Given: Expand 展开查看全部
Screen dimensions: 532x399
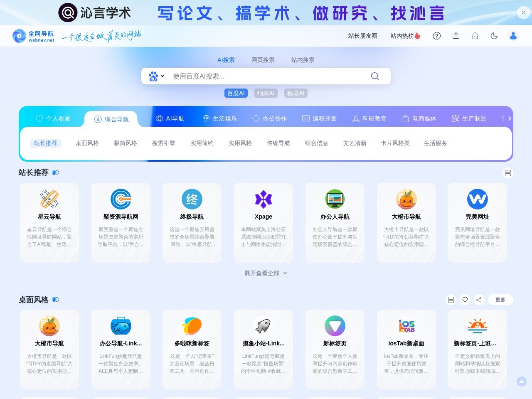Looking at the screenshot, I should point(266,273).
